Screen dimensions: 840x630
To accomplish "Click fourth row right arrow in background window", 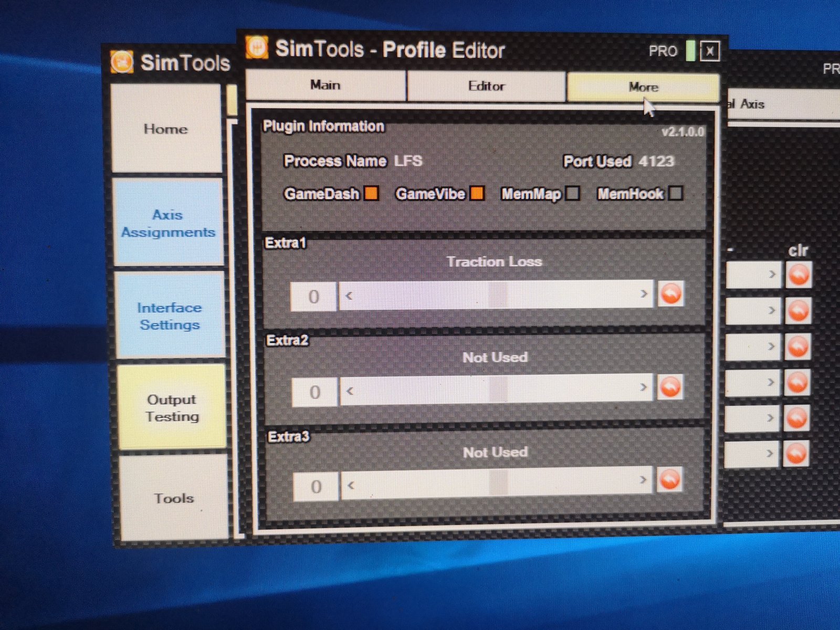I will click(770, 382).
